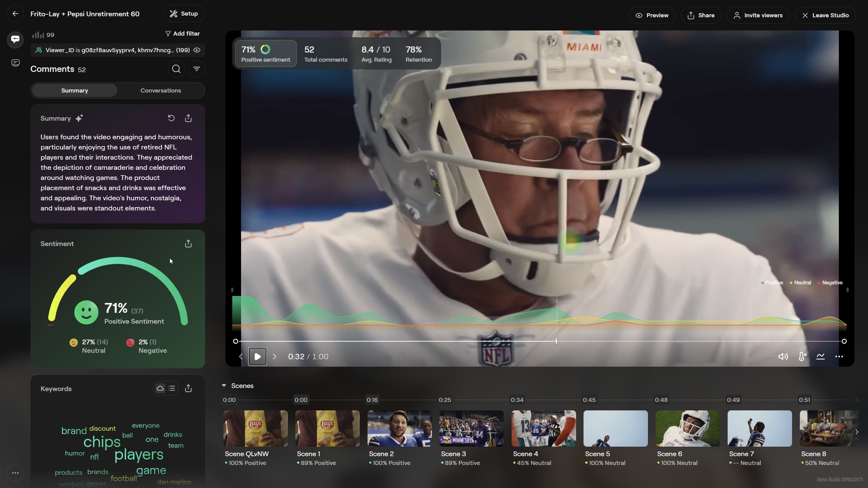Jump to previous scene arrow

pos(241,357)
